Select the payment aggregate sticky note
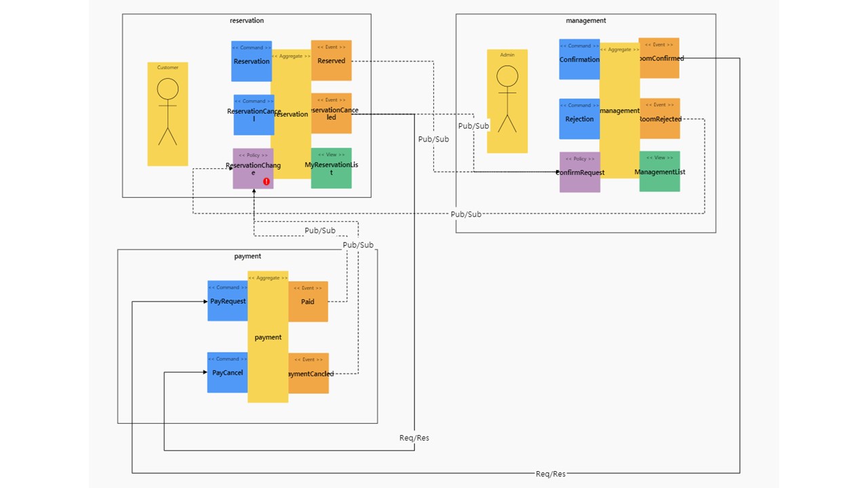The height and width of the screenshot is (488, 868). coord(268,337)
